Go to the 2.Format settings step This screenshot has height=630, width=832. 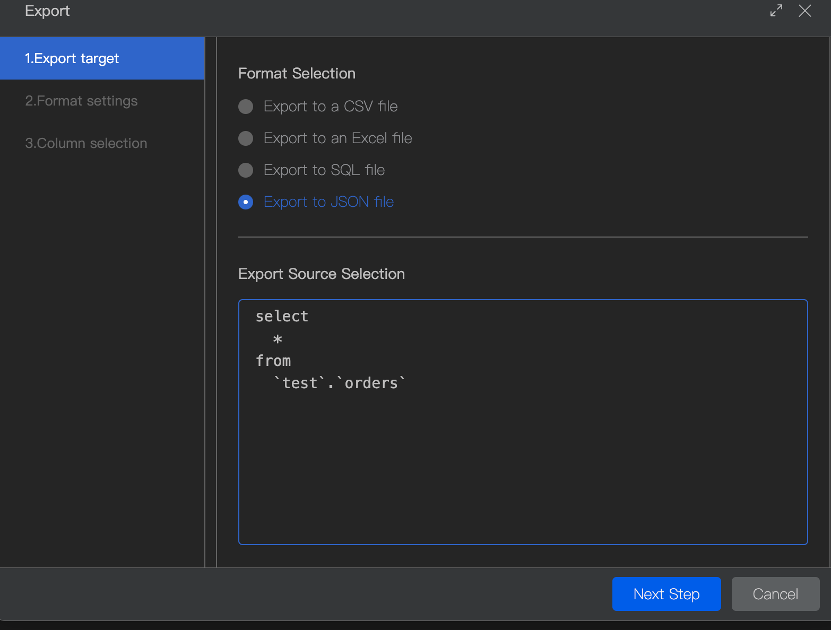(81, 101)
